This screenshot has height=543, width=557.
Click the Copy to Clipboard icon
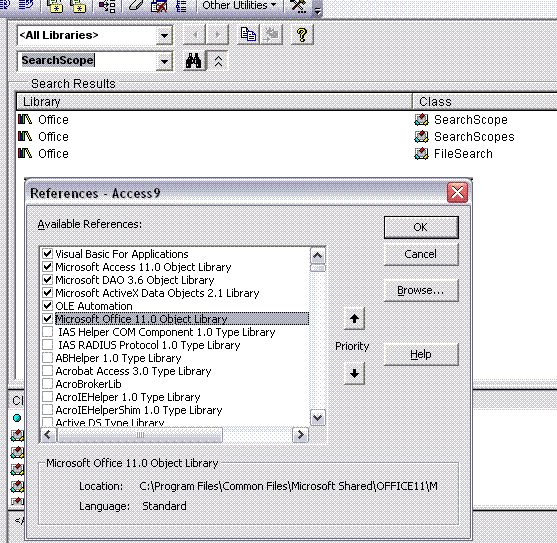[x=248, y=34]
